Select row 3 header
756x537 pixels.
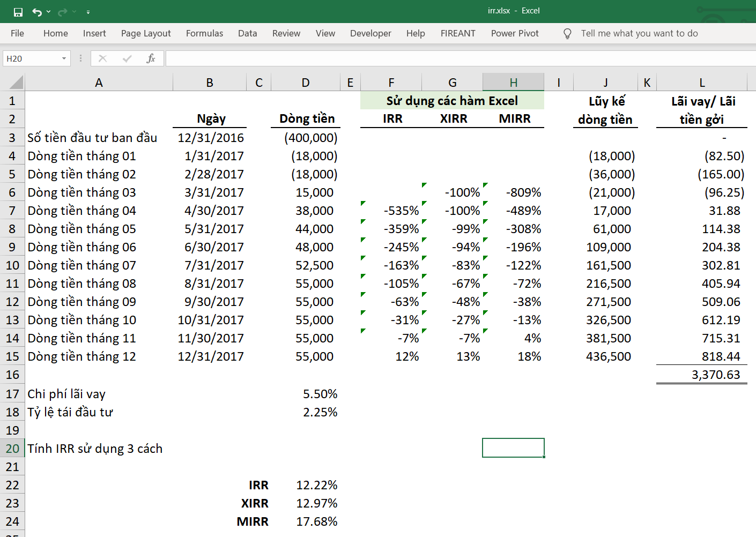tap(12, 138)
